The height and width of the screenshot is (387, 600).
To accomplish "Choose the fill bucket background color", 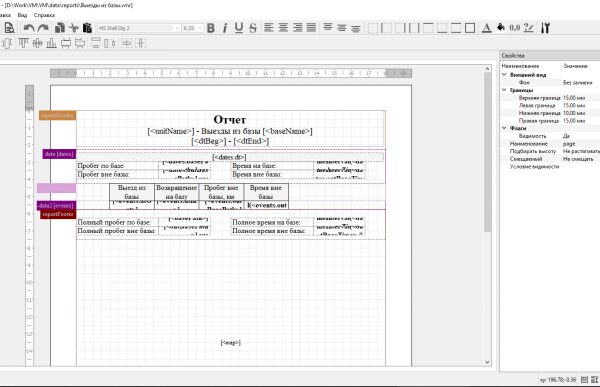I will point(501,27).
